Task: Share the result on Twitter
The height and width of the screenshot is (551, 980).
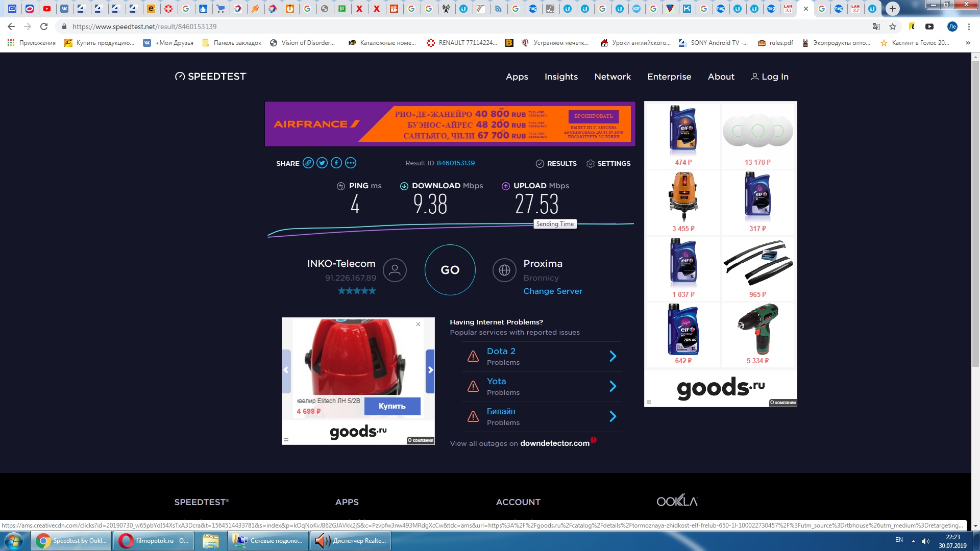Action: coord(322,163)
